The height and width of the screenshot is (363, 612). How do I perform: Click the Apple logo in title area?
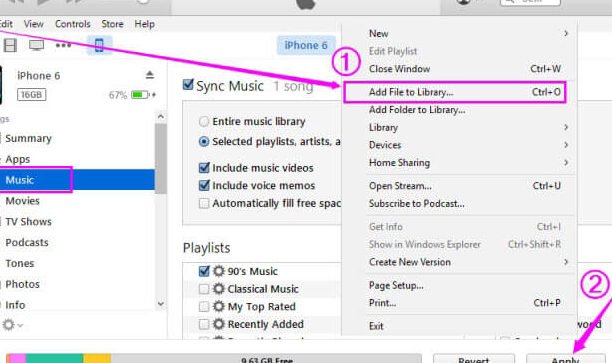tap(306, 4)
